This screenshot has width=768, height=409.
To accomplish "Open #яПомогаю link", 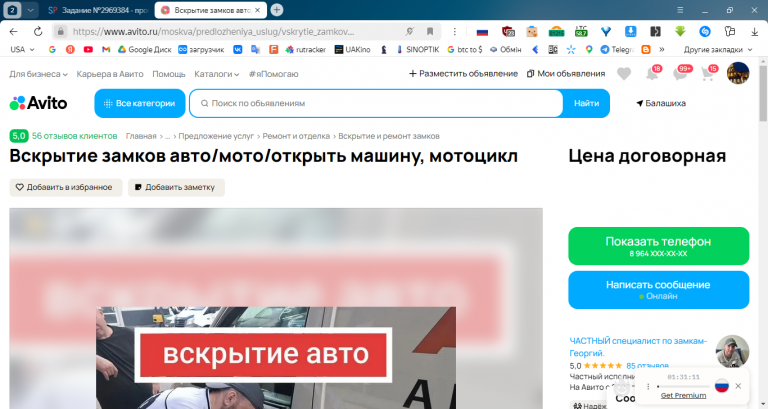I will pos(273,74).
